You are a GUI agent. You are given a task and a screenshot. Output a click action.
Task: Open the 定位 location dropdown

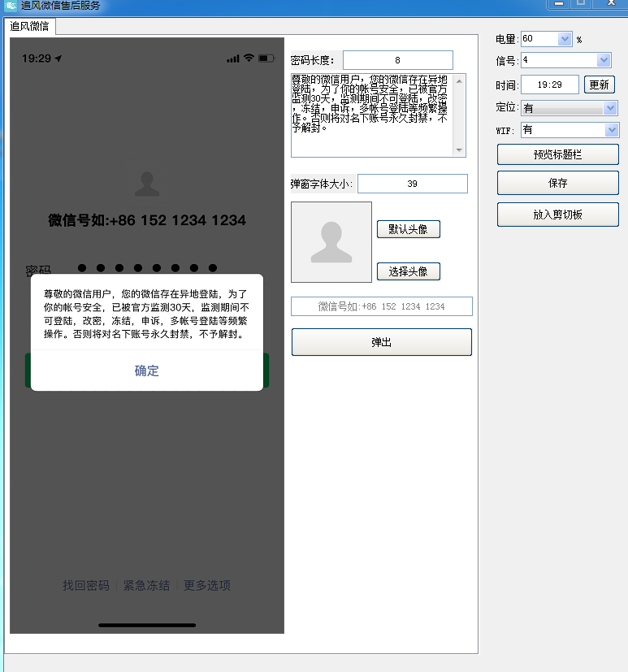click(x=610, y=108)
